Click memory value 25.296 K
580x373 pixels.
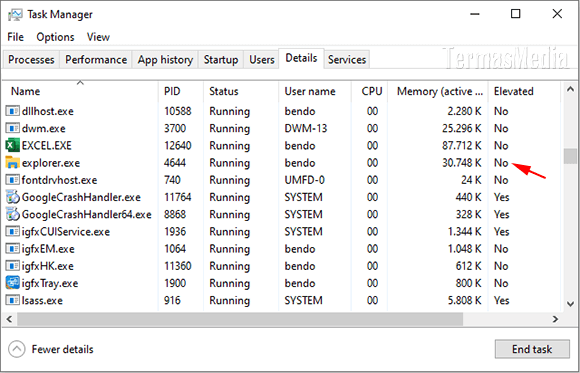click(462, 128)
